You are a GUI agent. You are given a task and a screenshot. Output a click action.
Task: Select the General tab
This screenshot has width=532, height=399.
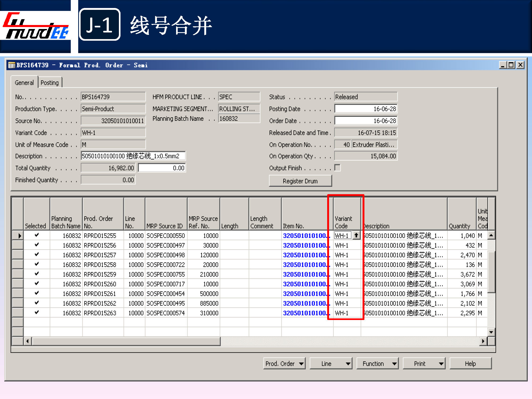coord(24,83)
